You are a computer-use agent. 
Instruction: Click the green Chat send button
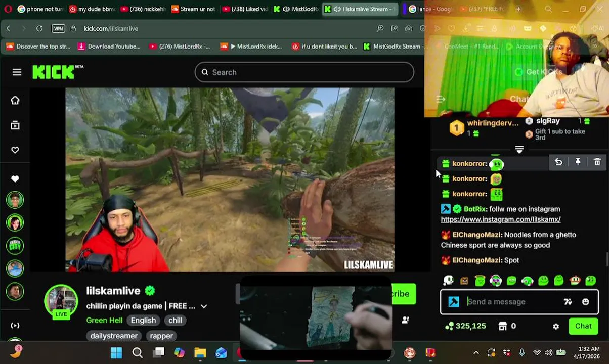pyautogui.click(x=583, y=326)
